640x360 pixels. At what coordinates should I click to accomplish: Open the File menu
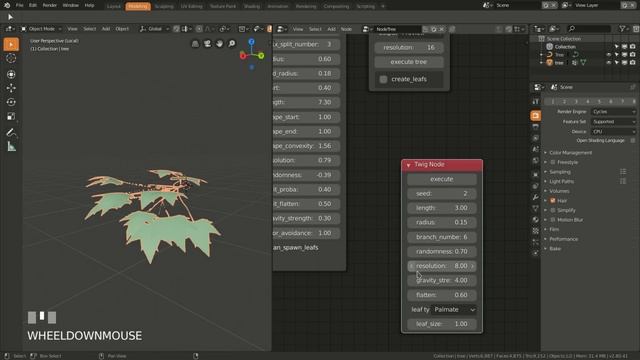click(x=19, y=5)
